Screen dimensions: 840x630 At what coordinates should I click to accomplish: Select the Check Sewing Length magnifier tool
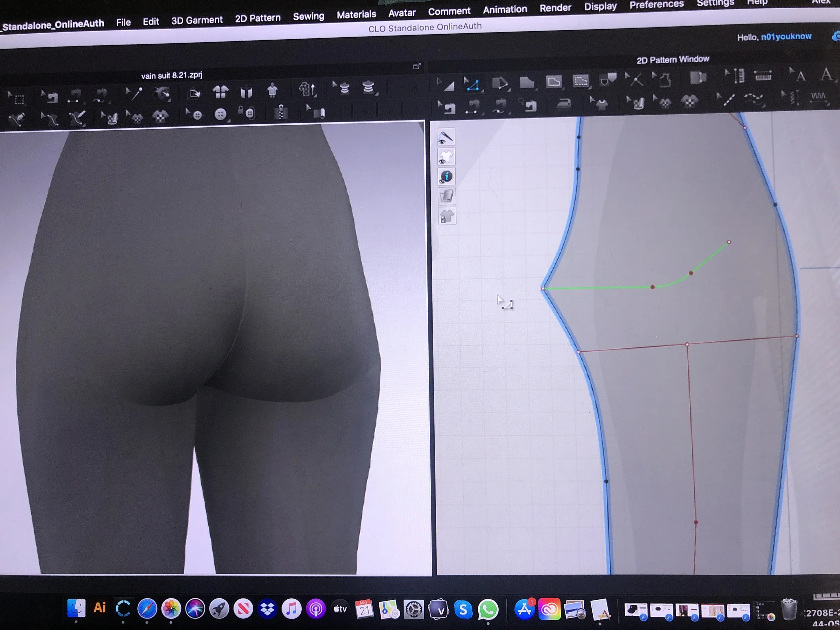pos(528,105)
